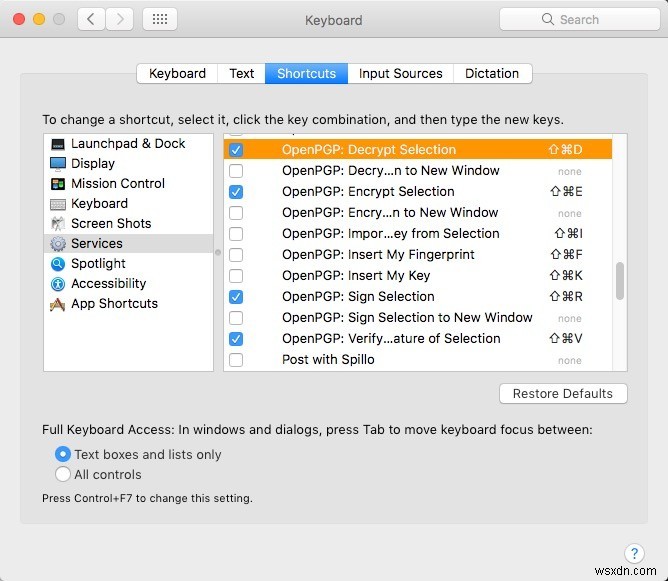
Task: Enable OpenPGP: Insert My Key
Action: (236, 276)
